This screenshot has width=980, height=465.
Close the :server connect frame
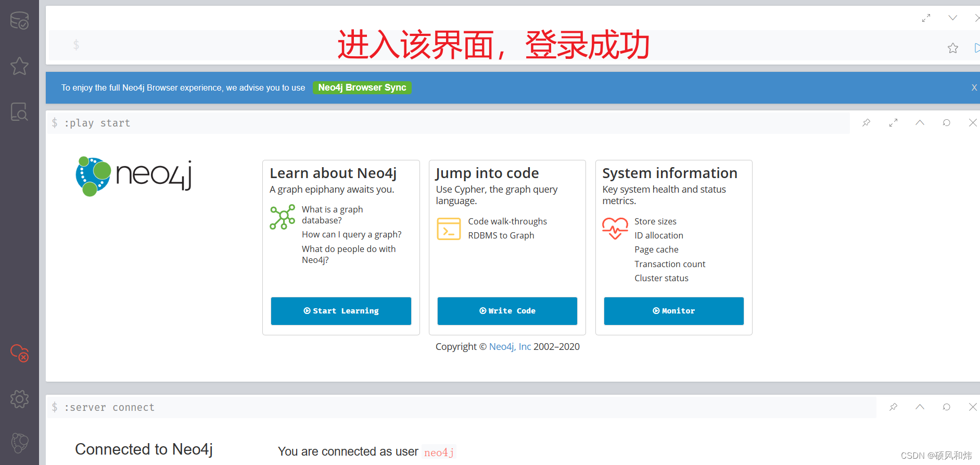(973, 407)
